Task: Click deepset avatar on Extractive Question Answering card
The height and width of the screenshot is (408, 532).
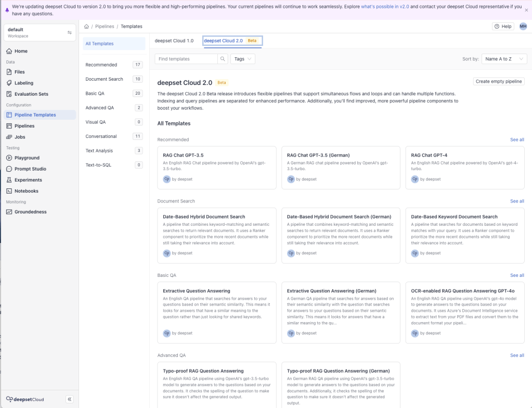Action: coord(166,334)
